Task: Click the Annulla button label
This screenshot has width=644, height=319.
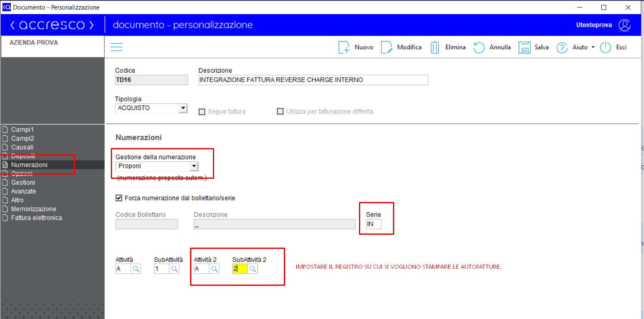Action: pyautogui.click(x=500, y=47)
